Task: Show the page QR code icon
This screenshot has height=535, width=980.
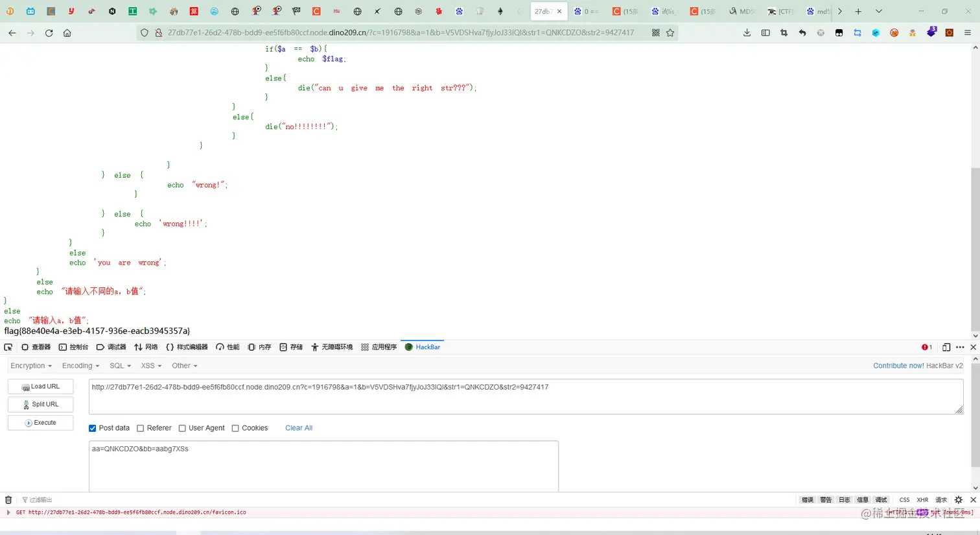Action: (x=656, y=32)
